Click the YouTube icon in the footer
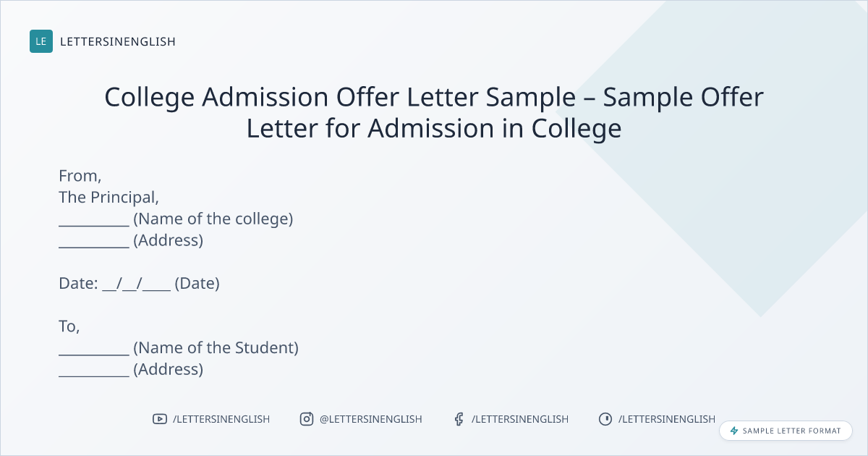The width and height of the screenshot is (868, 456). 159,419
